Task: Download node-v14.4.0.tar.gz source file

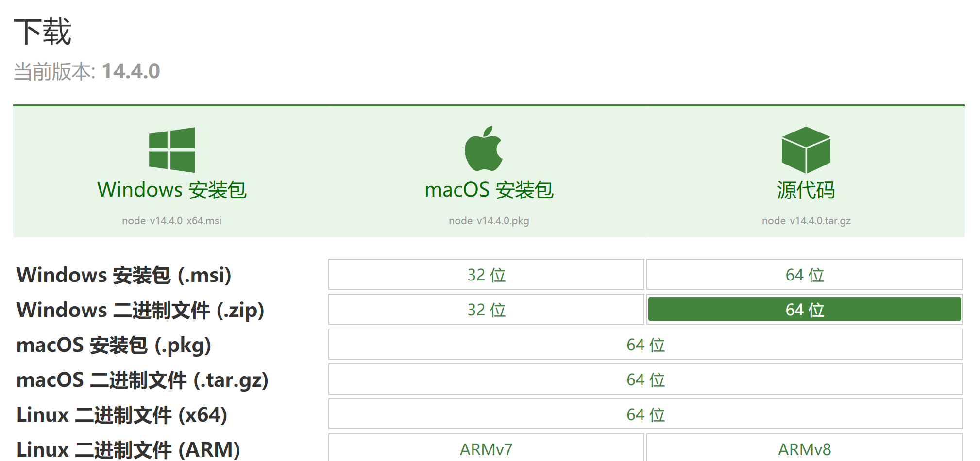Action: pyautogui.click(x=806, y=221)
